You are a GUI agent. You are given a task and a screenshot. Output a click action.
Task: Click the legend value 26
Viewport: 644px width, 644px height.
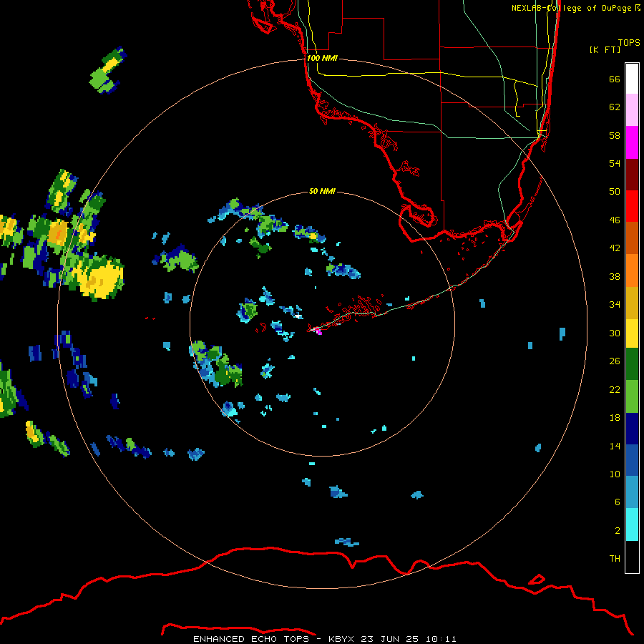(x=615, y=361)
